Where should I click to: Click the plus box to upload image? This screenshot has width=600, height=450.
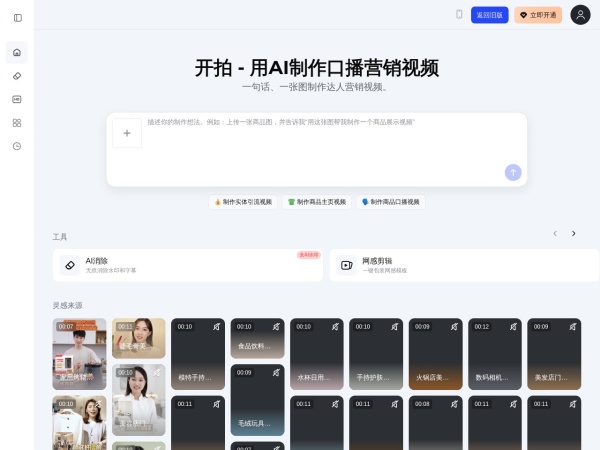pyautogui.click(x=127, y=133)
